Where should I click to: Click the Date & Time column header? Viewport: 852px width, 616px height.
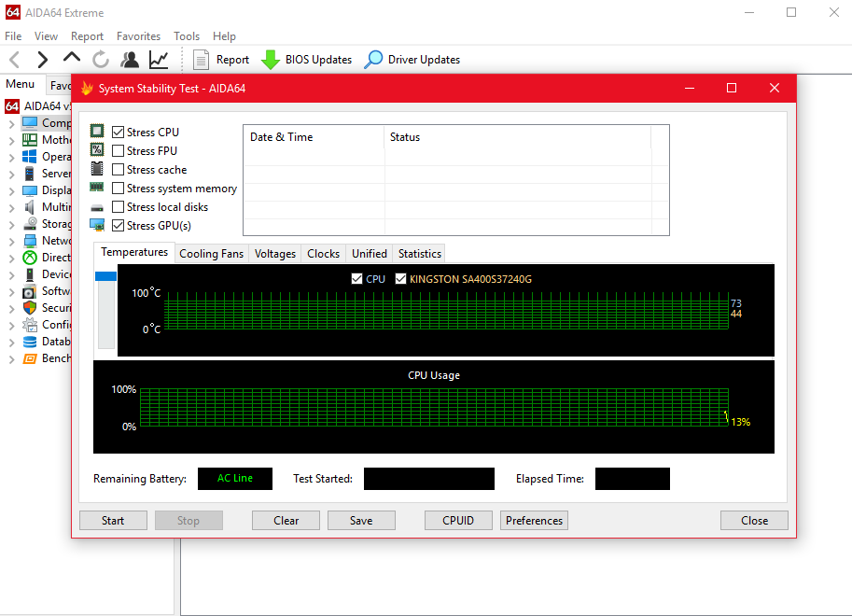(x=314, y=137)
